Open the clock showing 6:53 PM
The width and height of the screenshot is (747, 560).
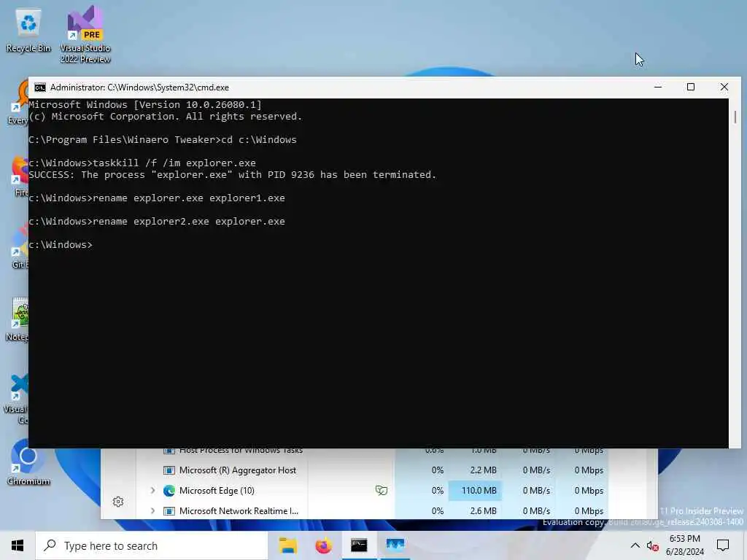point(684,545)
